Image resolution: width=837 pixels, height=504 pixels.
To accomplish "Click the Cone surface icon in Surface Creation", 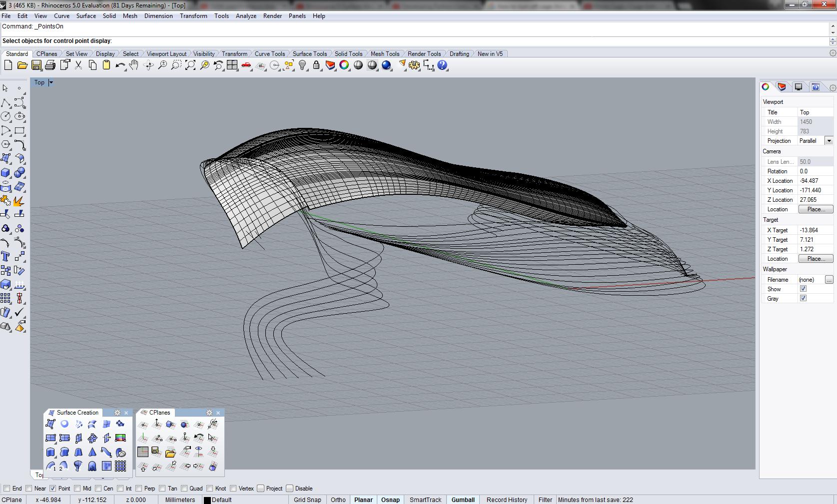I will coord(92,452).
